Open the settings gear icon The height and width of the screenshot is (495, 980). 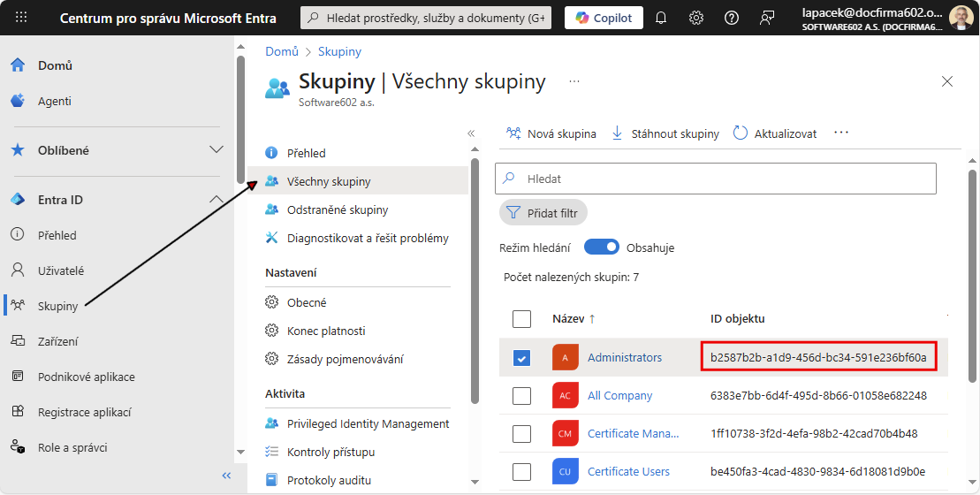tap(696, 19)
